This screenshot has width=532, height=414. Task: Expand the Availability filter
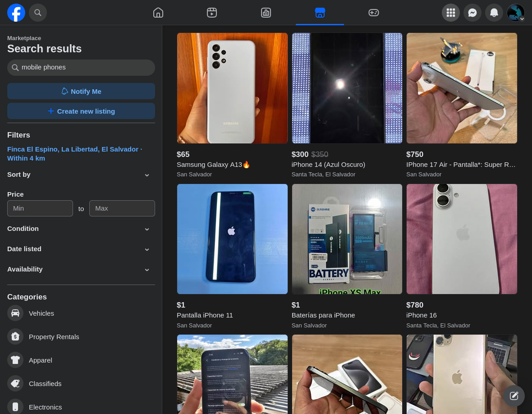pos(81,269)
